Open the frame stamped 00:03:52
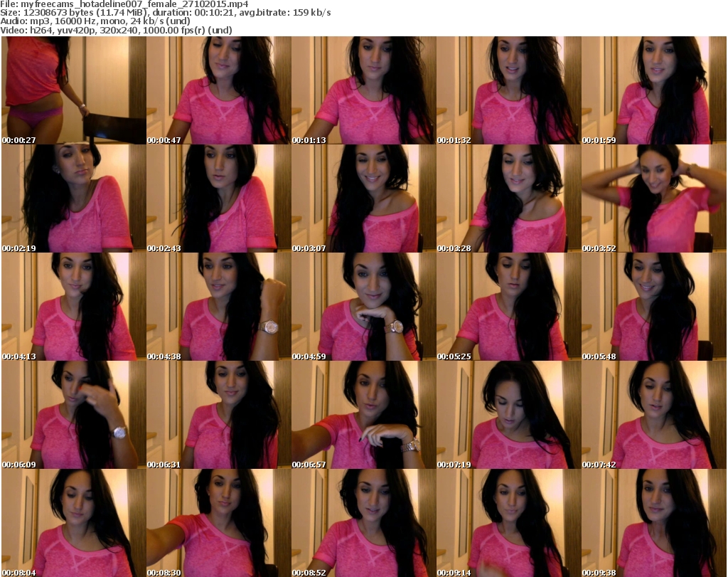This screenshot has width=728, height=577. coord(654,198)
